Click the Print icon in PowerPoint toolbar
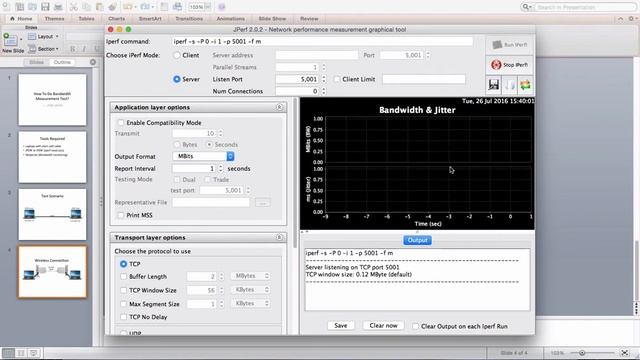Viewport: 640px width, 360px height. pos(58,7)
